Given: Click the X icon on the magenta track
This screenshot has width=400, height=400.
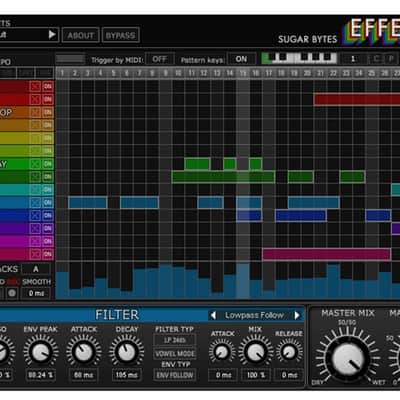Looking at the screenshot, I should (x=35, y=241).
